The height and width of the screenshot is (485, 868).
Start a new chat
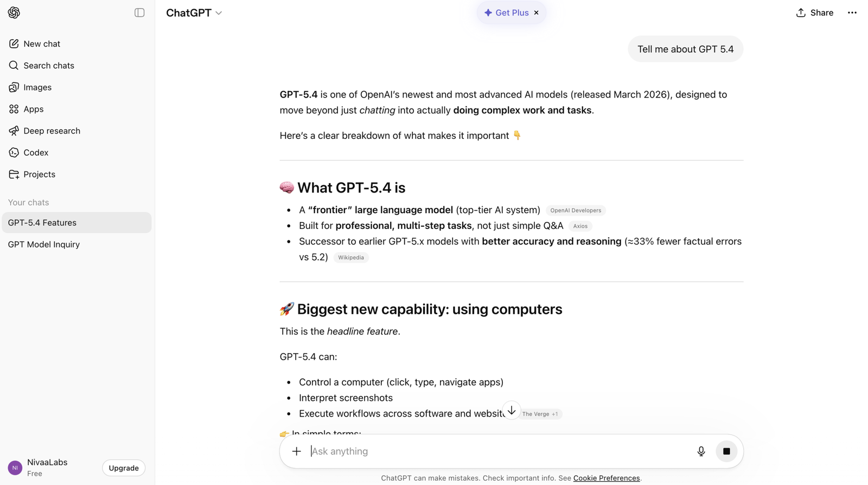point(42,43)
